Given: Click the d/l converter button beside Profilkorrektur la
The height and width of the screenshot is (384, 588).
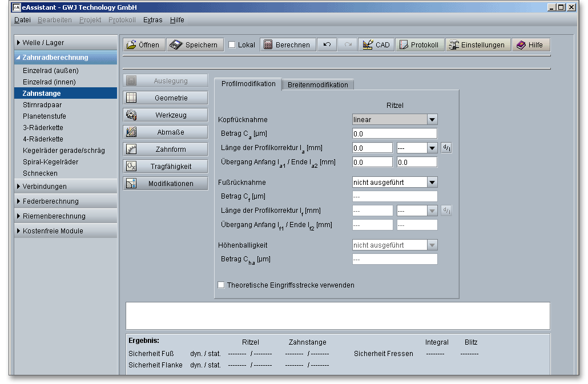Looking at the screenshot, I should coord(446,148).
